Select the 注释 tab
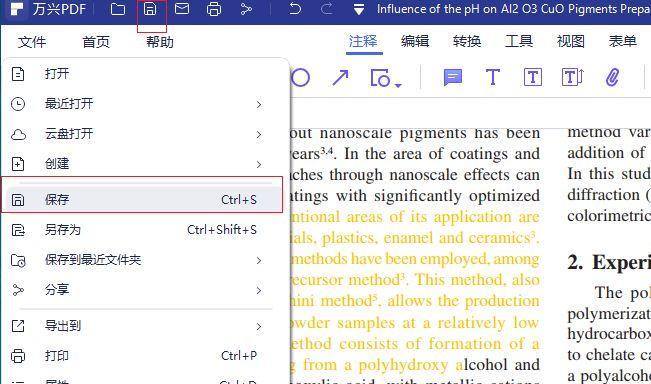Screen dimensions: 651x384 (363, 42)
